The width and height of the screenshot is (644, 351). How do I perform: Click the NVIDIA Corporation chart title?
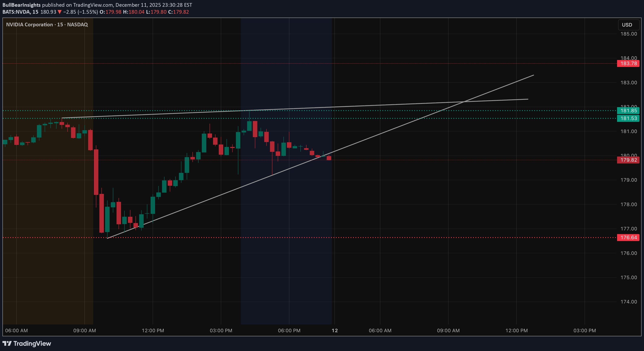tap(30, 24)
